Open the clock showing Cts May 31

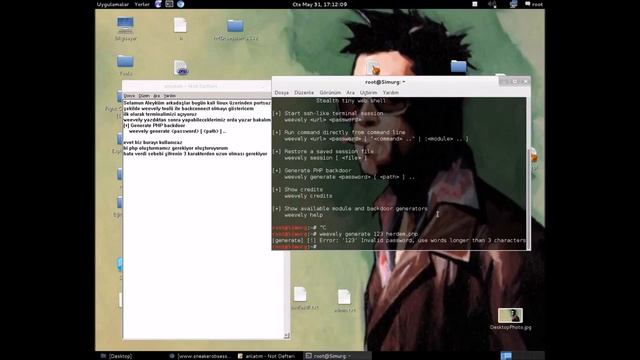click(x=320, y=4)
